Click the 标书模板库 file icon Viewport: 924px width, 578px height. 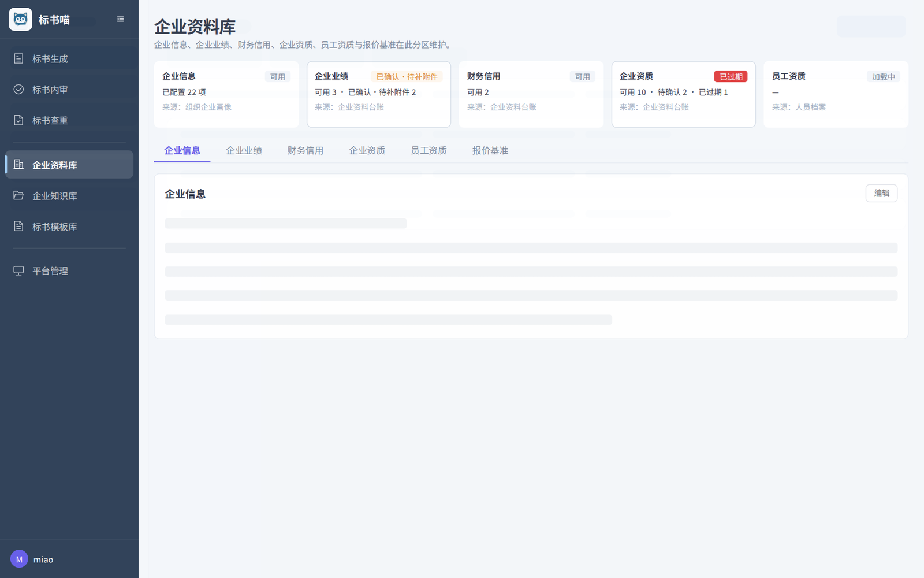(18, 227)
